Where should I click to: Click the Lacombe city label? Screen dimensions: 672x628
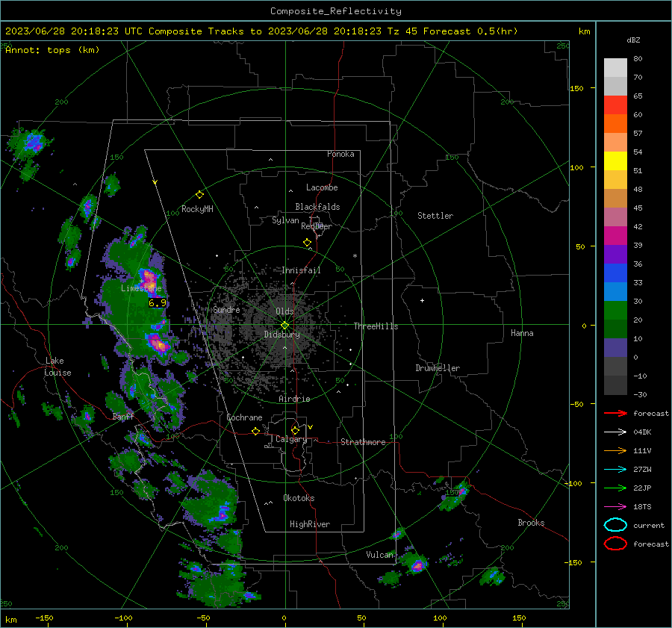click(322, 187)
